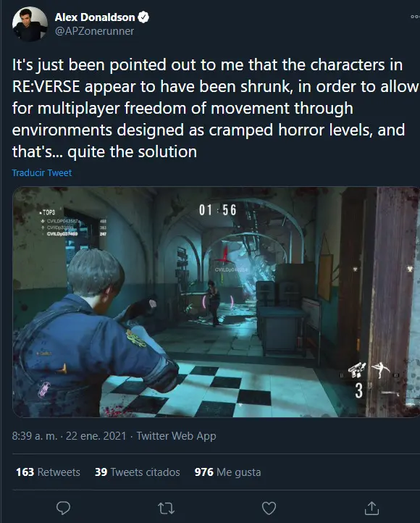Image resolution: width=420 pixels, height=523 pixels.
Task: Click the retweet arrows icon
Action: click(x=166, y=509)
